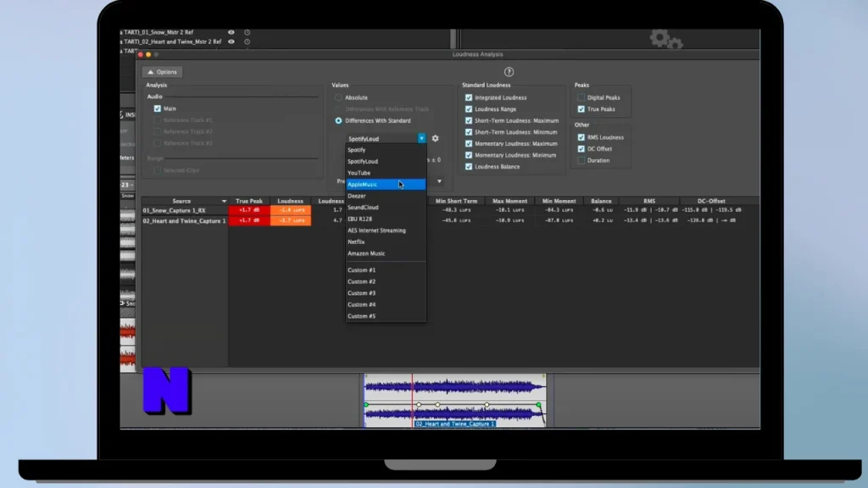Choose YouTube from standards list
The height and width of the screenshot is (488, 868).
pyautogui.click(x=386, y=173)
